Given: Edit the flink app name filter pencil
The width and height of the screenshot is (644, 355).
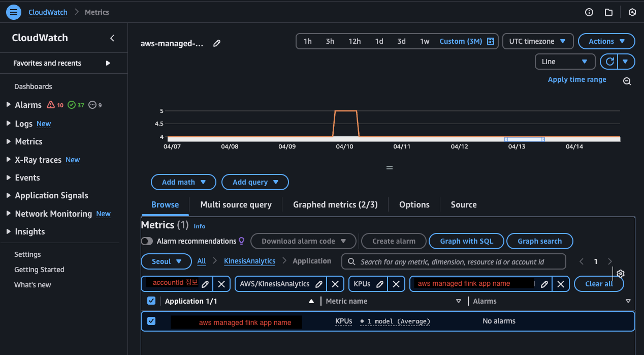Looking at the screenshot, I should [x=544, y=284].
